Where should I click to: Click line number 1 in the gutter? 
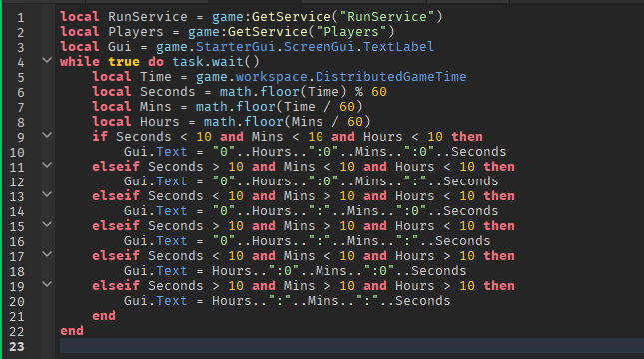coord(21,18)
